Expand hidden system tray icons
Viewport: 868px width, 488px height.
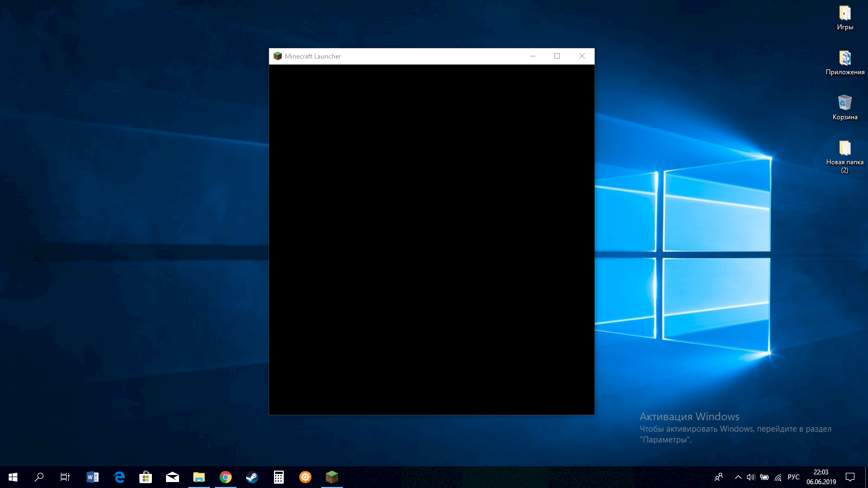click(x=738, y=477)
